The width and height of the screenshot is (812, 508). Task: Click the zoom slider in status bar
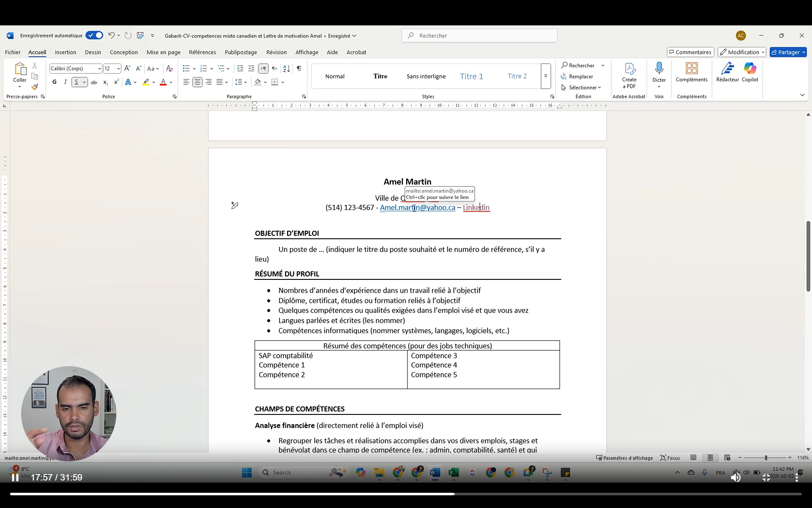coord(765,458)
